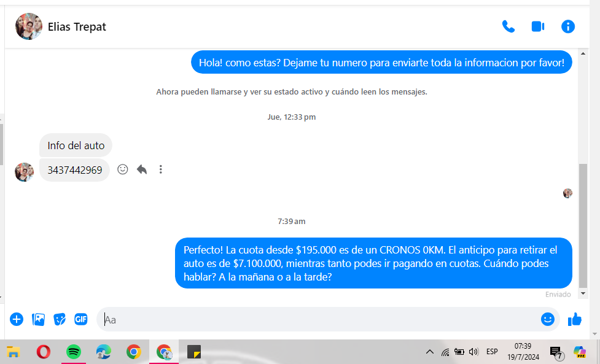
Task: Open the emoji picker in message box
Action: coord(548,319)
